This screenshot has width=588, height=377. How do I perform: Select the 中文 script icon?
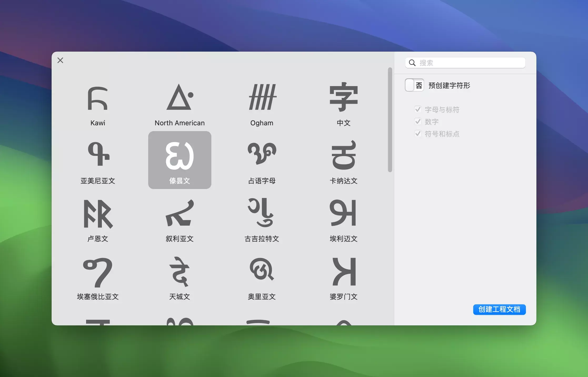(x=343, y=97)
